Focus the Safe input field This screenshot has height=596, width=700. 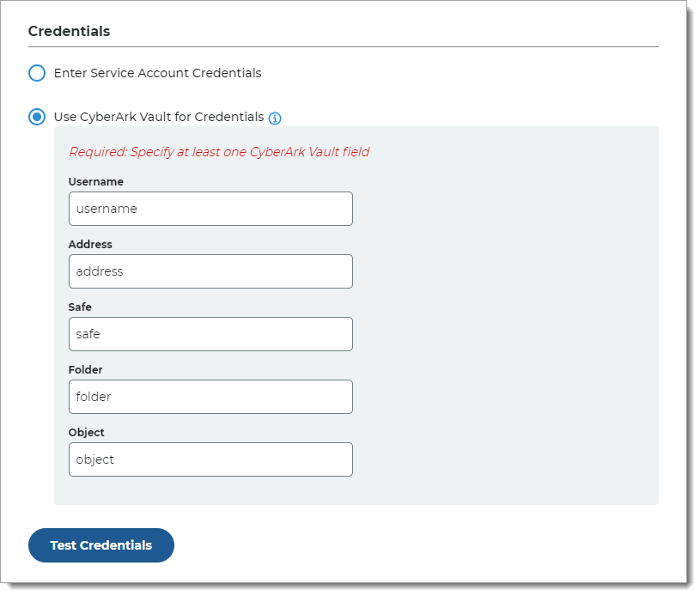coord(210,334)
